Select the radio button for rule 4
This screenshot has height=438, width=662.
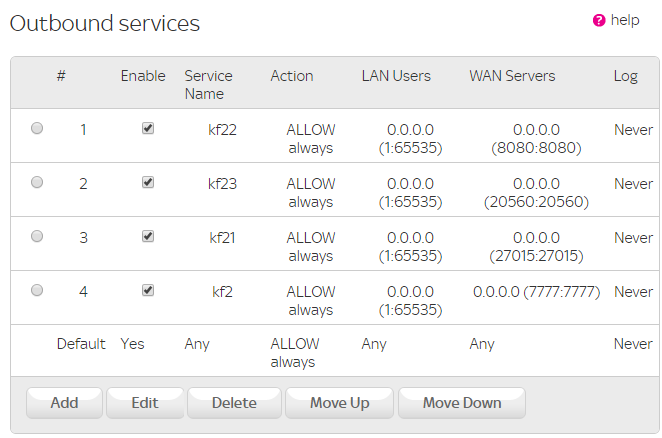[37, 290]
